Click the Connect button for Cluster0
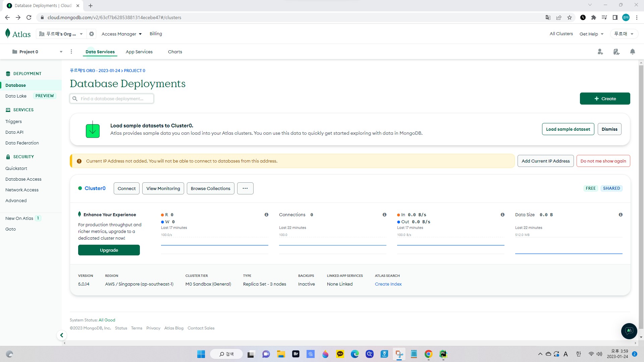This screenshot has width=644, height=362. click(126, 188)
